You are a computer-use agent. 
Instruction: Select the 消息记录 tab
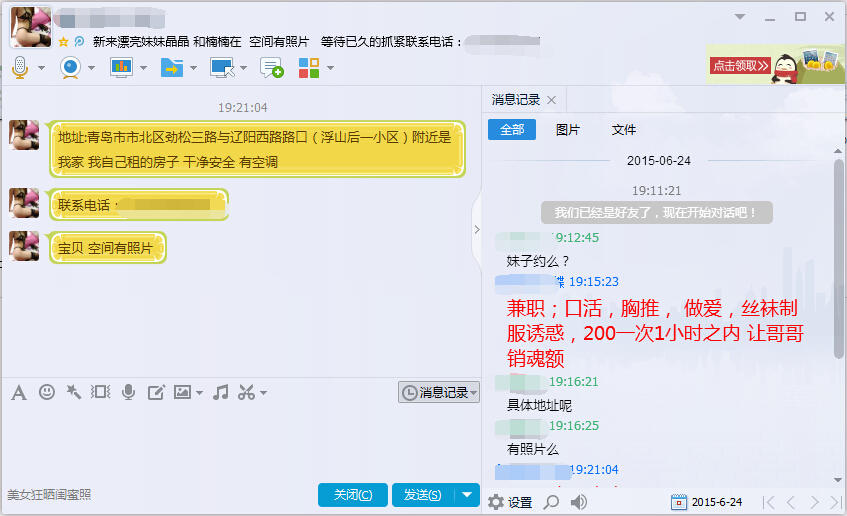[516, 100]
